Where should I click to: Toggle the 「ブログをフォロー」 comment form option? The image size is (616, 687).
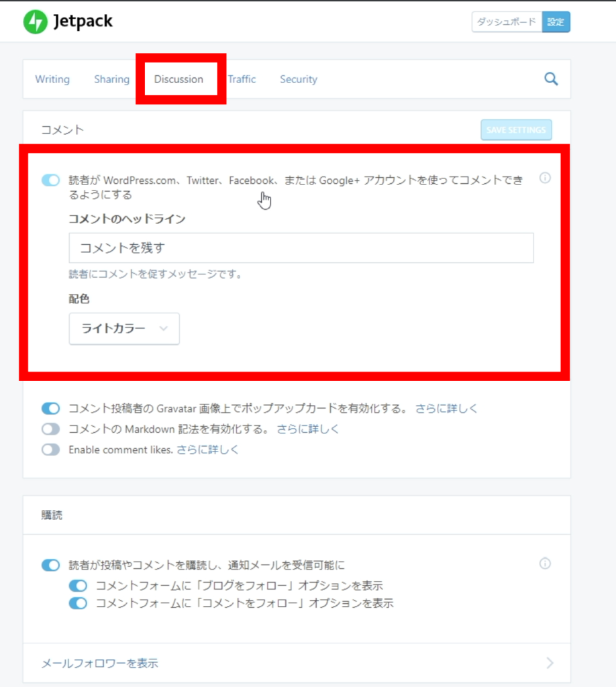pos(78,586)
